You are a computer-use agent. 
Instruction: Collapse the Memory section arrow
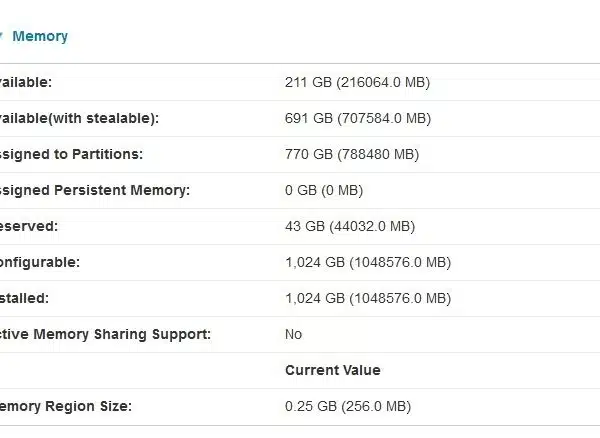(x=1, y=36)
